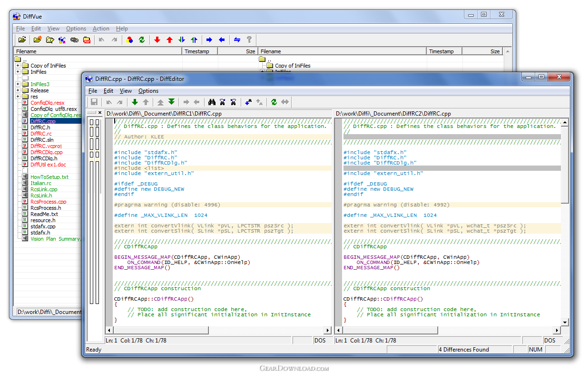Click the PDF export icon in DiffVue toolbar
Image resolution: width=588 pixels, height=372 pixels.
click(87, 40)
